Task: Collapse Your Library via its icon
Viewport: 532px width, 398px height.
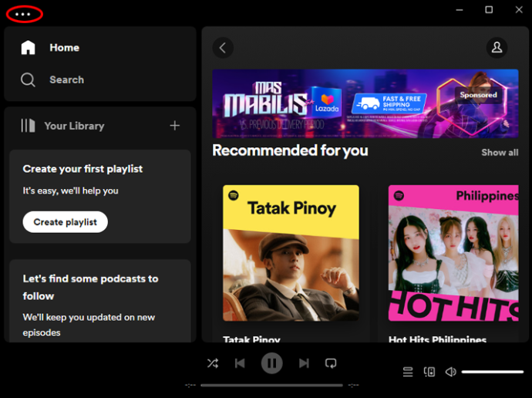Action: coord(28,126)
